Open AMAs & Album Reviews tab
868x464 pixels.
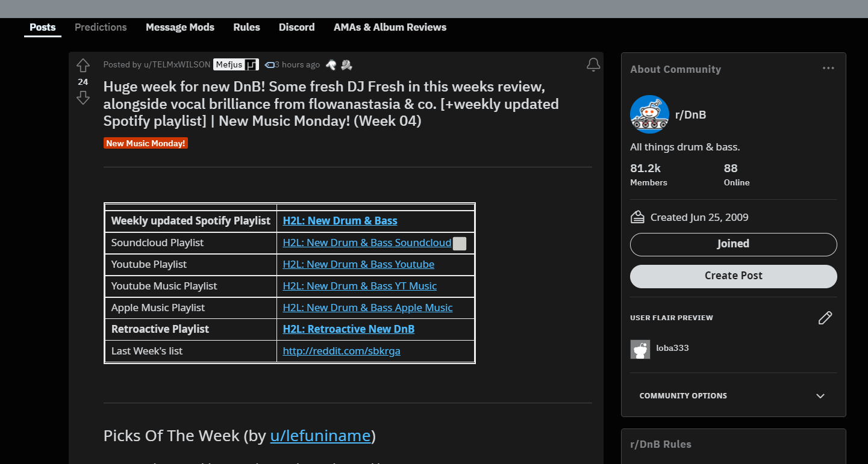[x=390, y=27]
